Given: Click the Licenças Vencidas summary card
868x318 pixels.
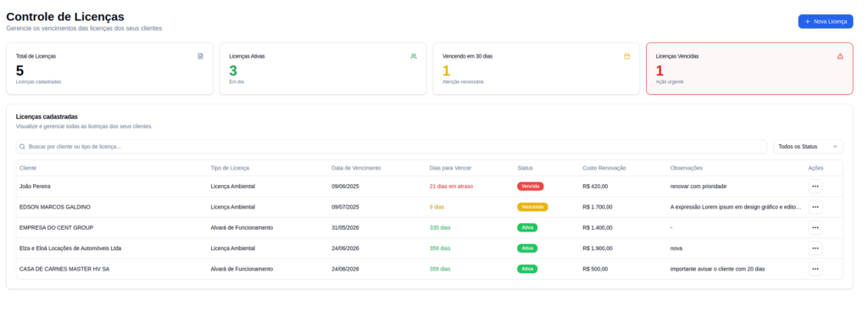Looking at the screenshot, I should (749, 69).
